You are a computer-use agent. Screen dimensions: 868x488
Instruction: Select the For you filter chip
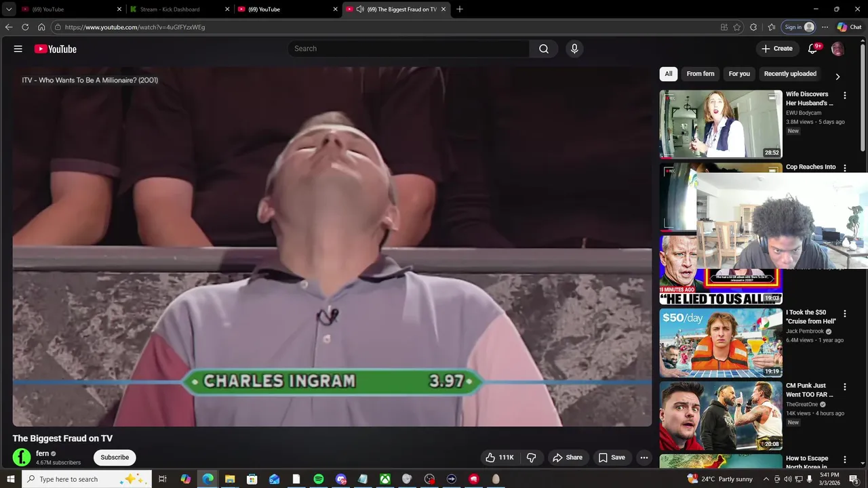pos(739,74)
